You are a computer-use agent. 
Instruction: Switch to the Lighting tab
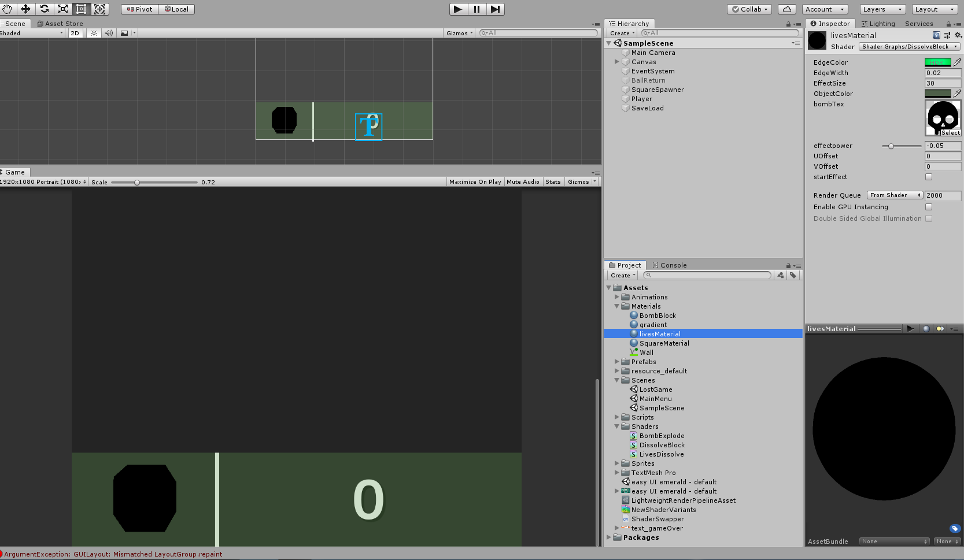878,24
